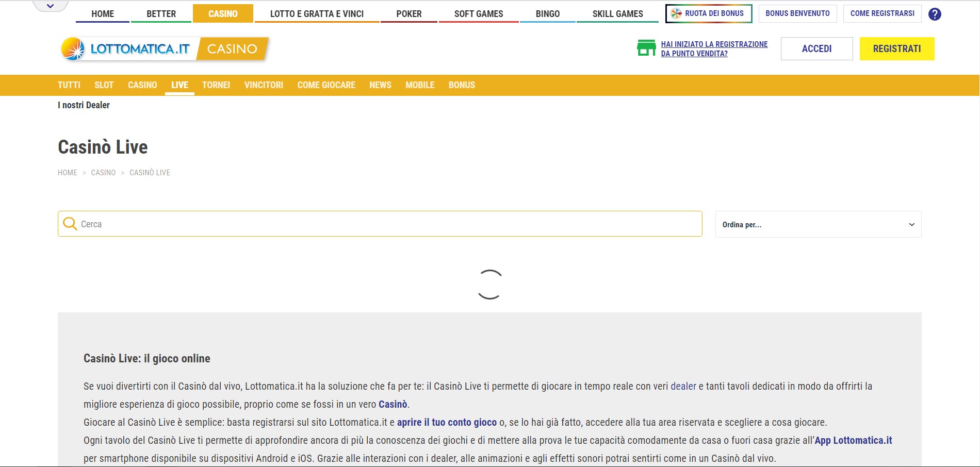Image resolution: width=980 pixels, height=467 pixels.
Task: Click the blue help question mark icon
Action: 935,14
